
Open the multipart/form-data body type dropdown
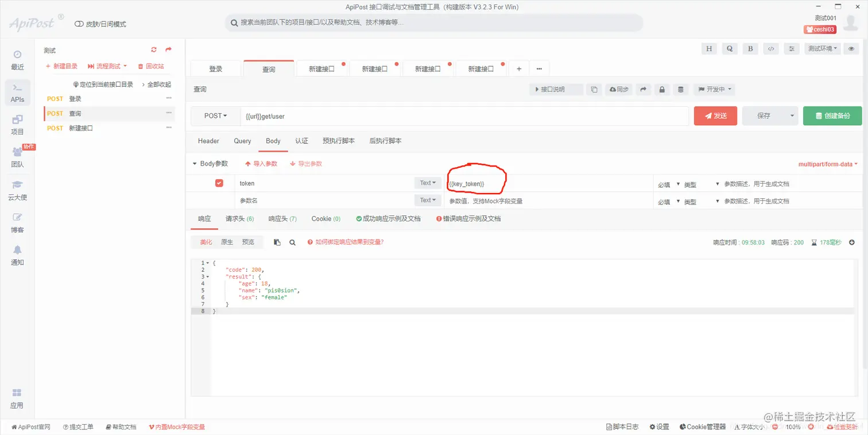point(828,164)
